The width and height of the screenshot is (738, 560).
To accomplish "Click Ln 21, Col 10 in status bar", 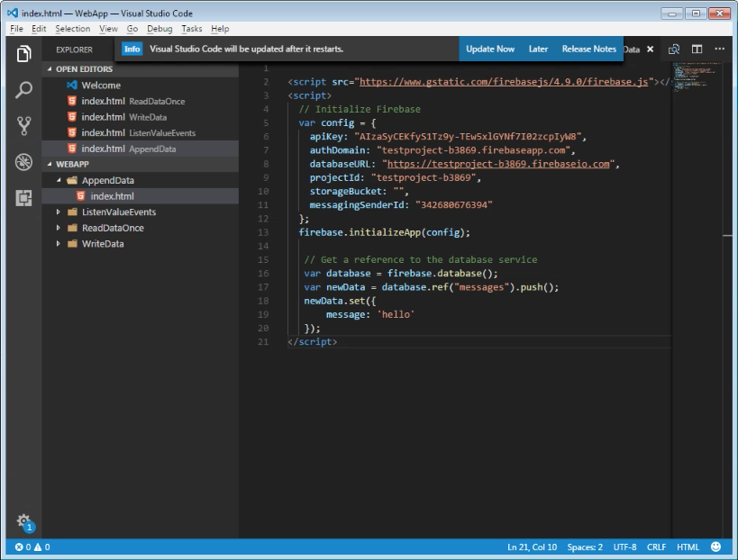I will tap(532, 546).
